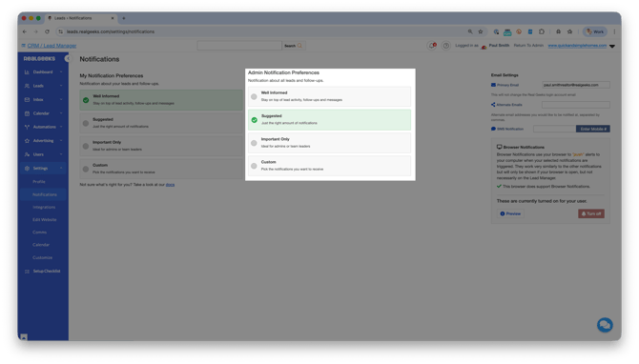Click the Users icon in sidebar
Image resolution: width=639 pixels, height=364 pixels.
(27, 154)
